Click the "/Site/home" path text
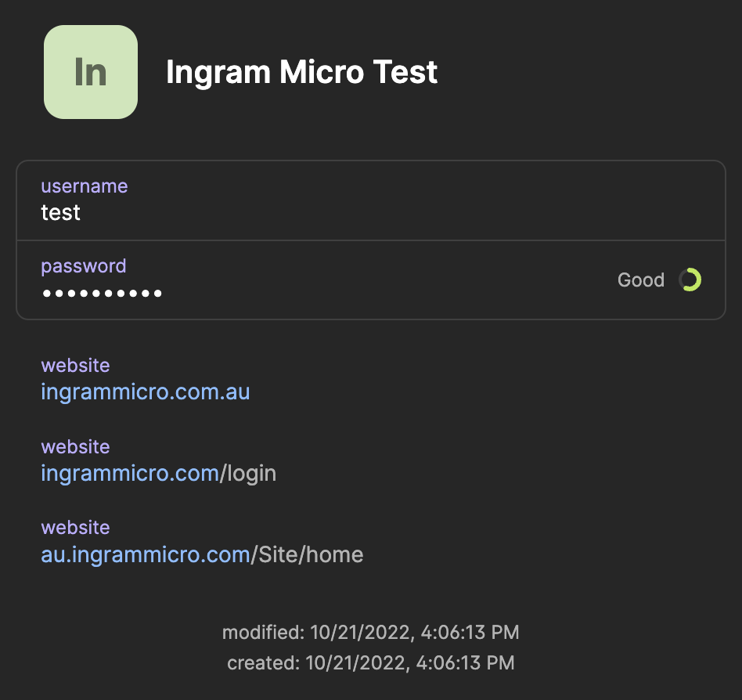The image size is (742, 700). click(307, 554)
